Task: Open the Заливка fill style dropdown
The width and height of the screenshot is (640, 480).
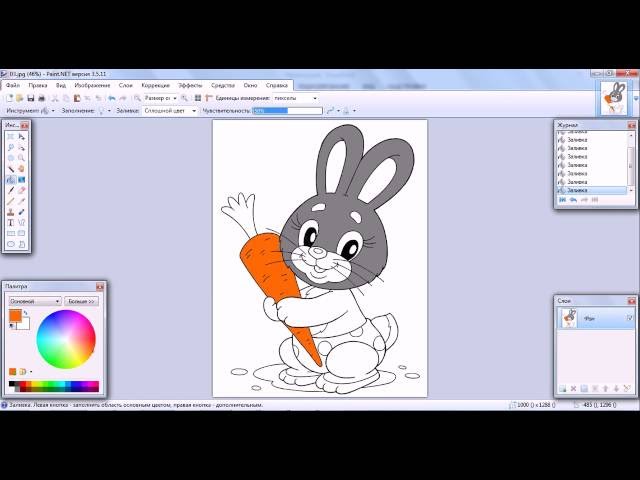Action: point(194,111)
